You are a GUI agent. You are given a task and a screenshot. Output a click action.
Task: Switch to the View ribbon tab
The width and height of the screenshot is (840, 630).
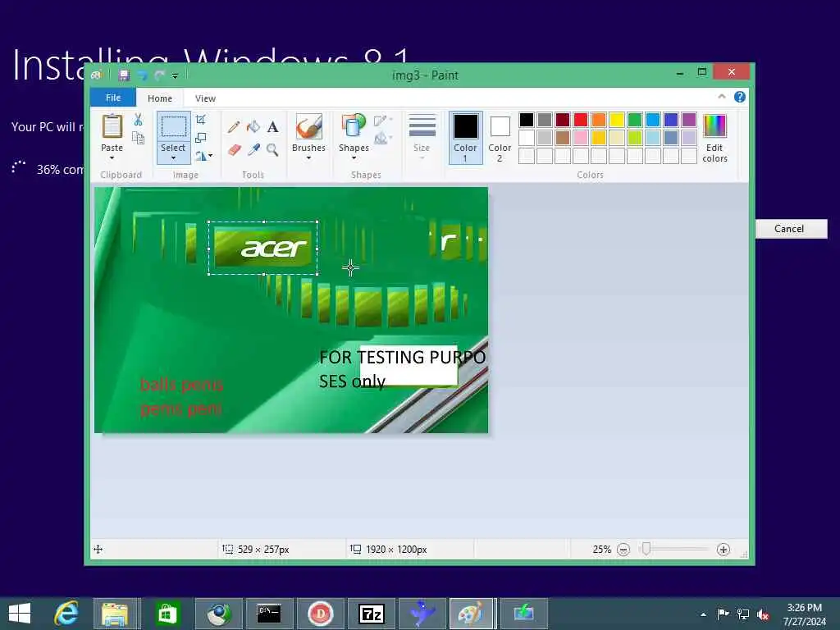pos(205,98)
